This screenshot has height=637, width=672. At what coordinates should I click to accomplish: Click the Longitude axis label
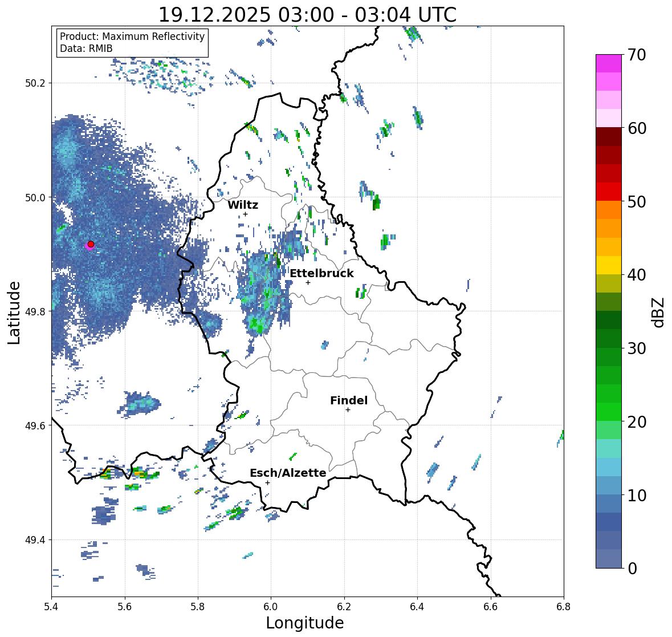305,623
